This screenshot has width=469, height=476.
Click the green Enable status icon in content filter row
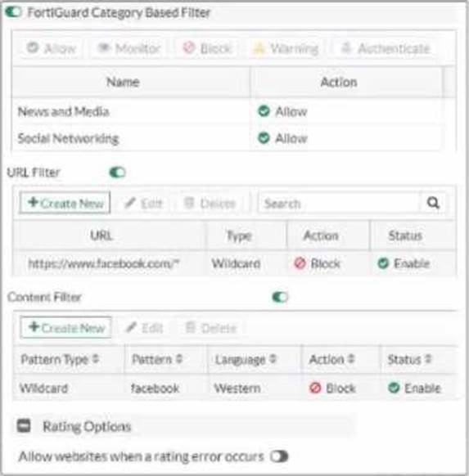[x=394, y=388]
